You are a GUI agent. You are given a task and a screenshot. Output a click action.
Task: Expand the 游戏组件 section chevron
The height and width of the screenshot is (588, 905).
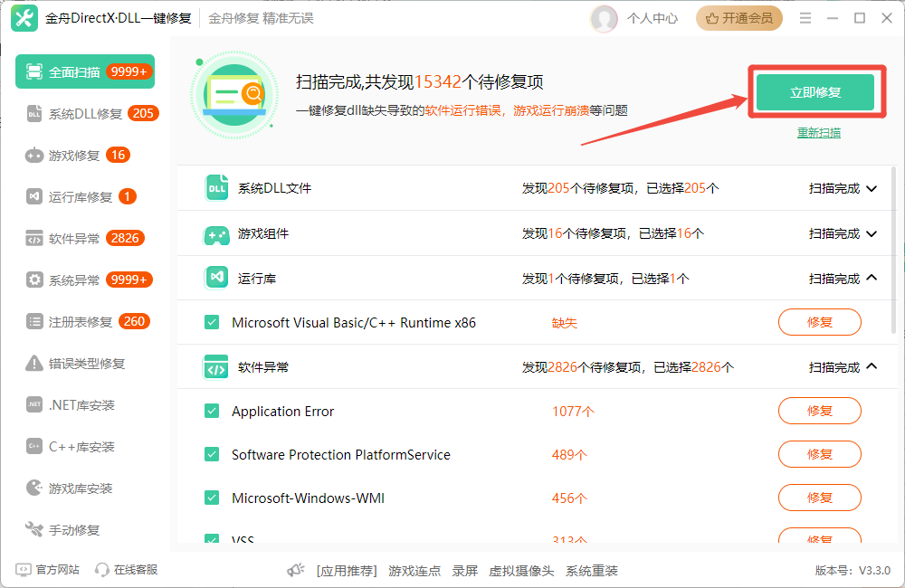click(x=872, y=233)
